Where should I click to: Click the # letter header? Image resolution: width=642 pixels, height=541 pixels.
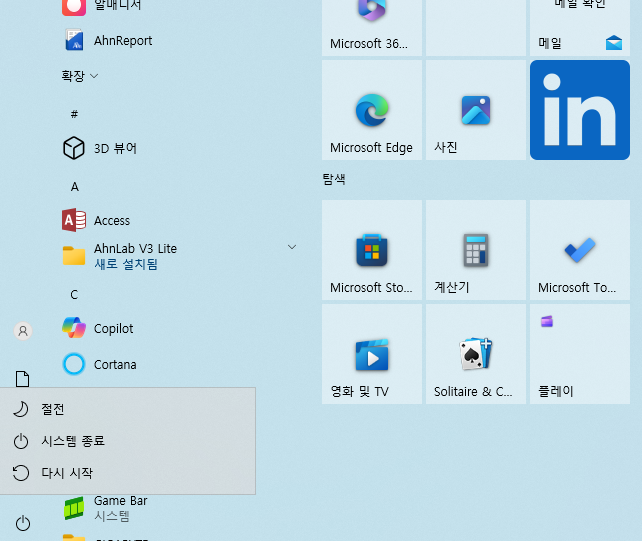pyautogui.click(x=74, y=114)
